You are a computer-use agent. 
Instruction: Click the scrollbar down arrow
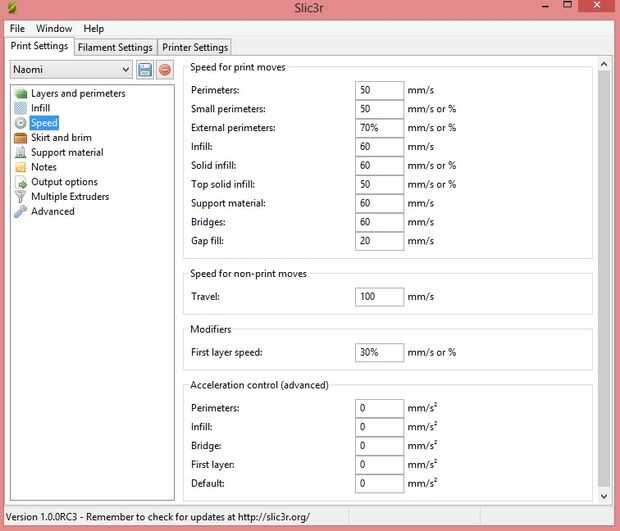[x=604, y=496]
